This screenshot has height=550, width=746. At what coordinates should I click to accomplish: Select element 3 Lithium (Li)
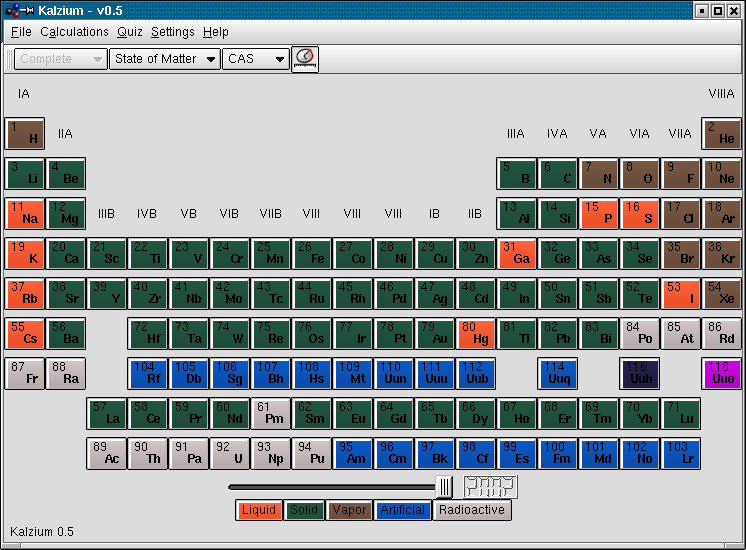(25, 173)
